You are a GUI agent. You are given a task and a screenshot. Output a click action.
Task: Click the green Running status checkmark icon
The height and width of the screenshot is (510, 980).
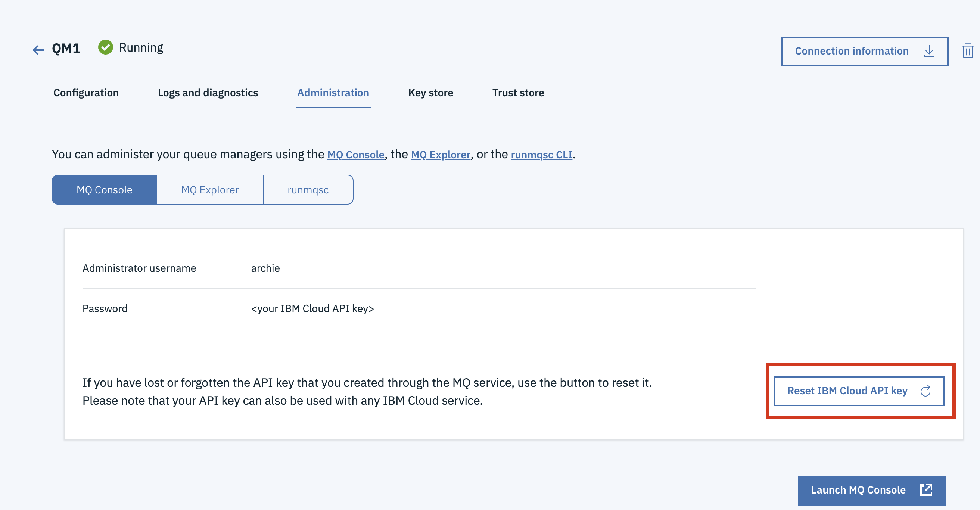click(105, 47)
